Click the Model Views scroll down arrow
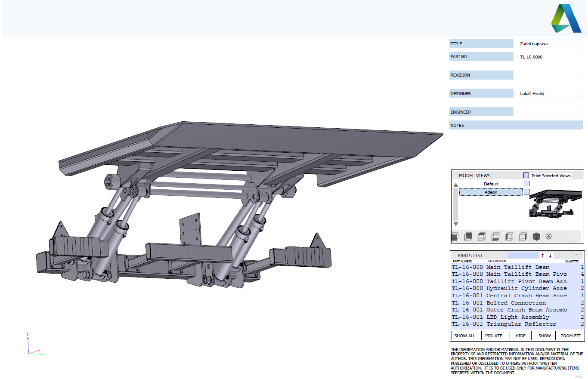Image resolution: width=588 pixels, height=379 pixels. [456, 224]
